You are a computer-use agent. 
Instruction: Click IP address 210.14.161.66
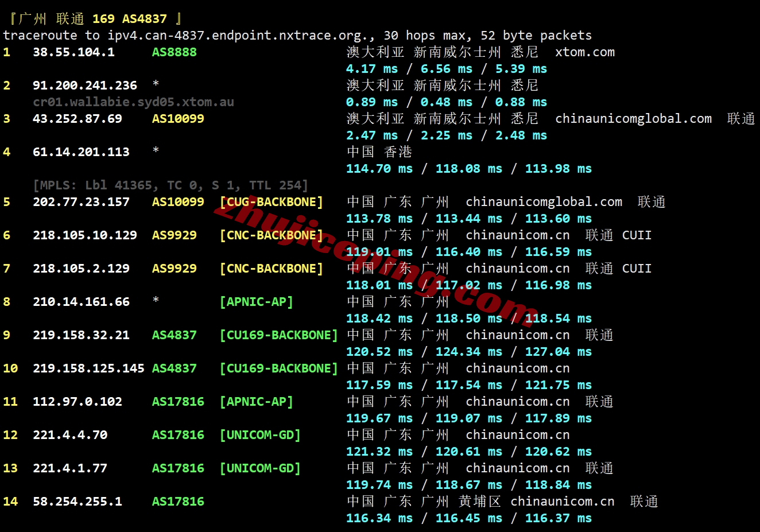[x=81, y=302]
